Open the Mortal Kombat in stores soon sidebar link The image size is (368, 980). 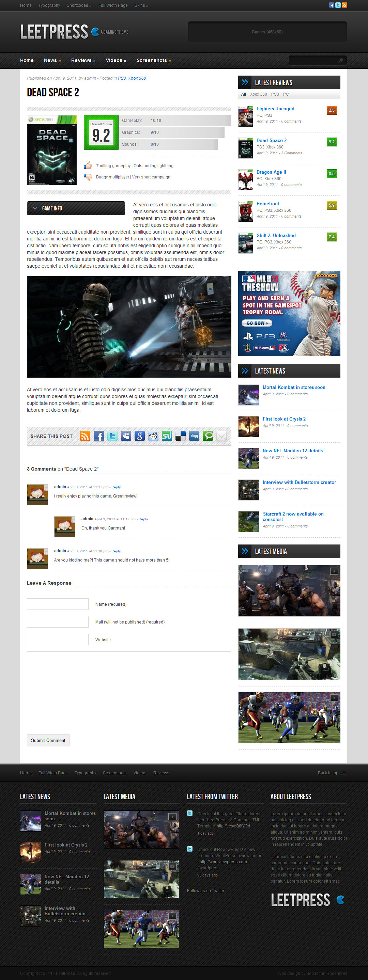pos(294,387)
